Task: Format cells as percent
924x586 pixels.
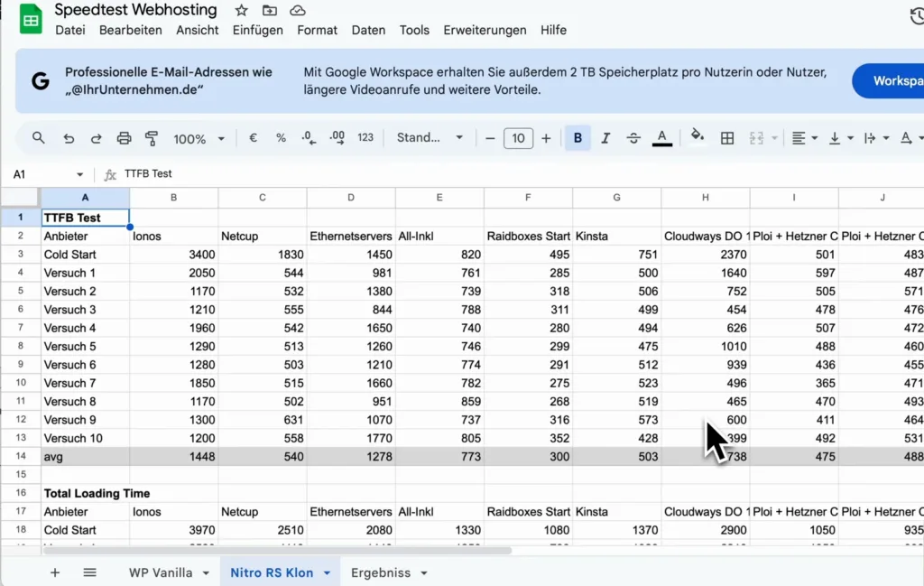Action: point(282,138)
